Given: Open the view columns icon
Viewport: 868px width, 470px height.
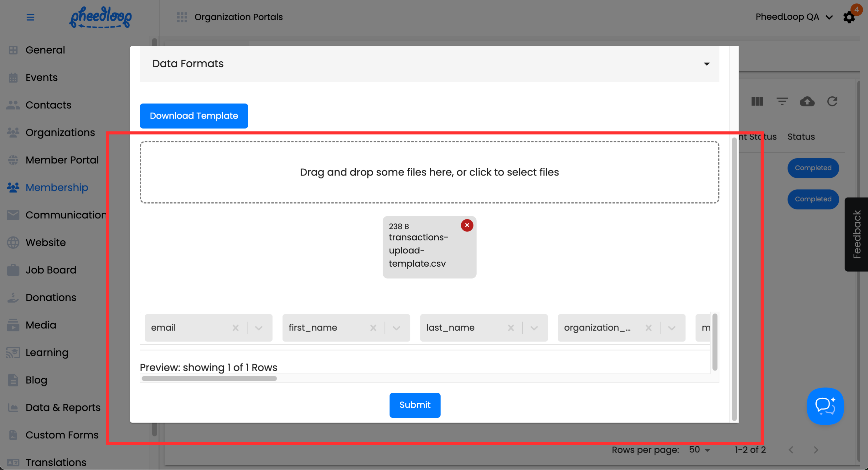Looking at the screenshot, I should [x=757, y=101].
